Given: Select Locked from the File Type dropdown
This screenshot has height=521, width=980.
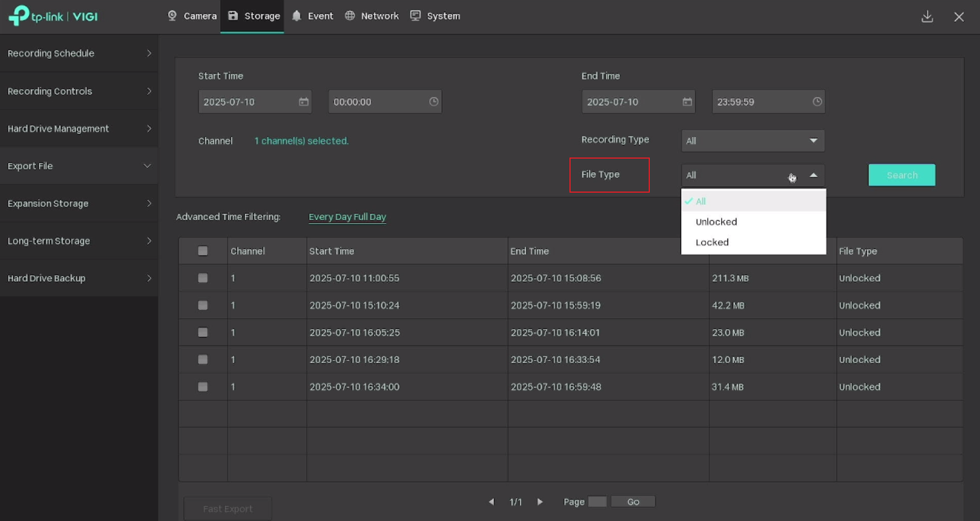Looking at the screenshot, I should click(712, 242).
